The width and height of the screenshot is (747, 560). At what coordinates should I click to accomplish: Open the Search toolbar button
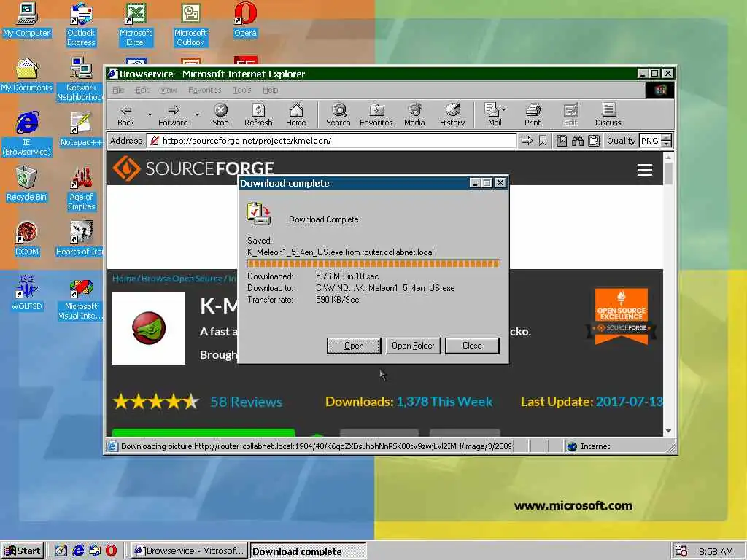338,115
